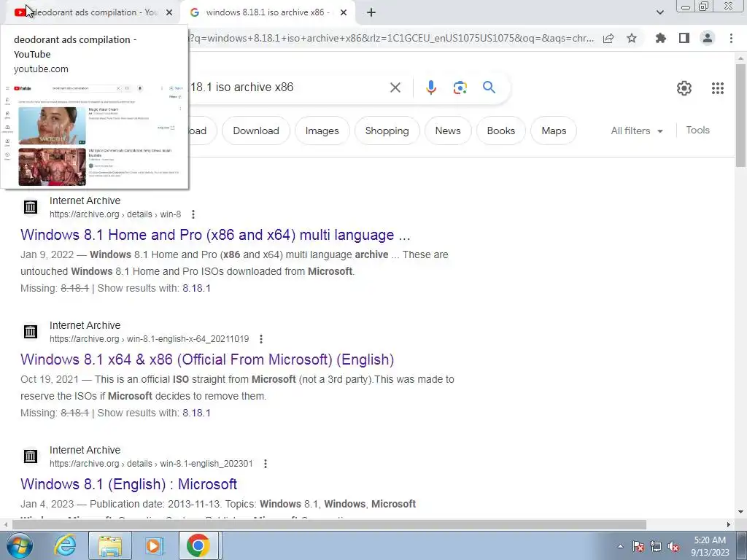Image resolution: width=747 pixels, height=560 pixels.
Task: Click the vertical scrollbar thumb
Action: (x=740, y=114)
